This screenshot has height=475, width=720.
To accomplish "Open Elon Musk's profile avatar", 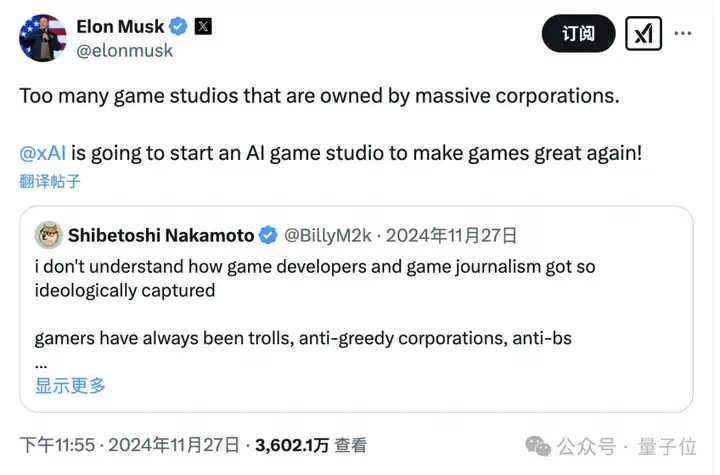I will tap(42, 38).
